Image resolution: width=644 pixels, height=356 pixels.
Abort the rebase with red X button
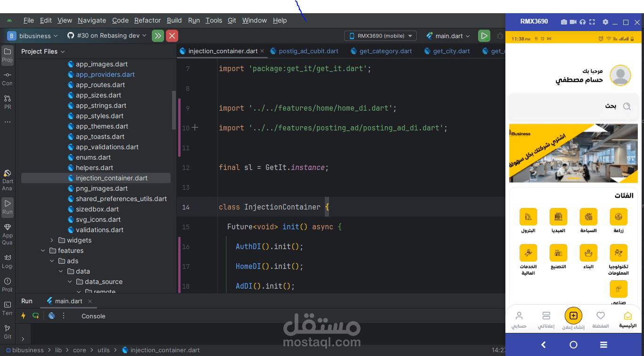172,36
